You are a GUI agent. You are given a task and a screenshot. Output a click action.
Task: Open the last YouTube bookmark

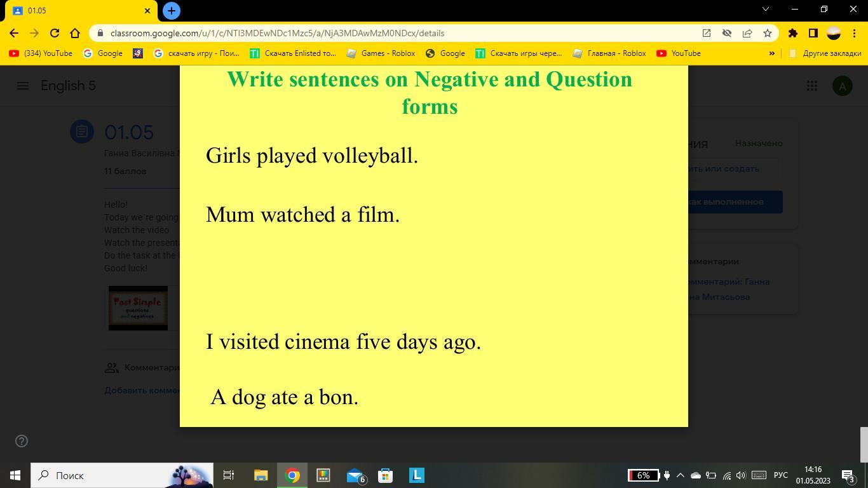(679, 53)
